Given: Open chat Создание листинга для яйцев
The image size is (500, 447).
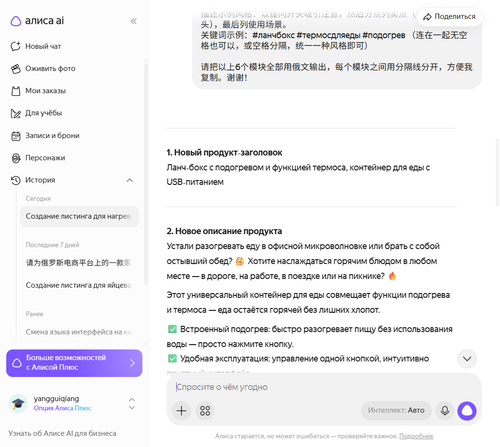Looking at the screenshot, I should [79, 285].
